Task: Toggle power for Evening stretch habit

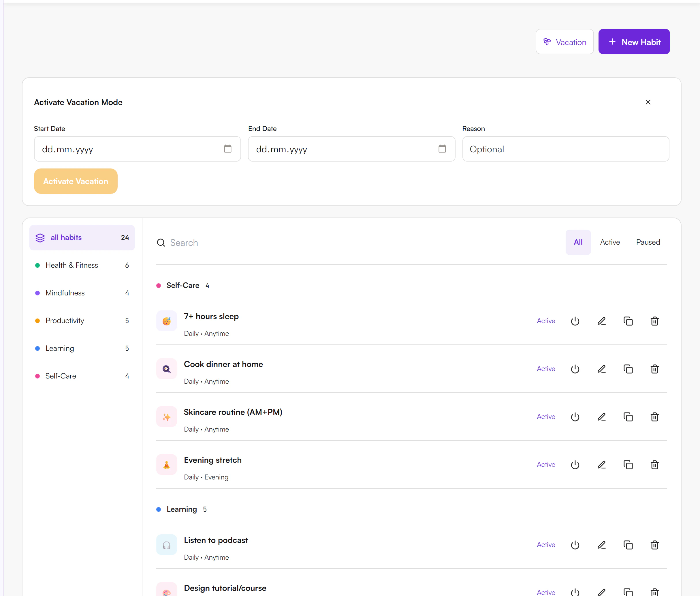Action: point(575,465)
